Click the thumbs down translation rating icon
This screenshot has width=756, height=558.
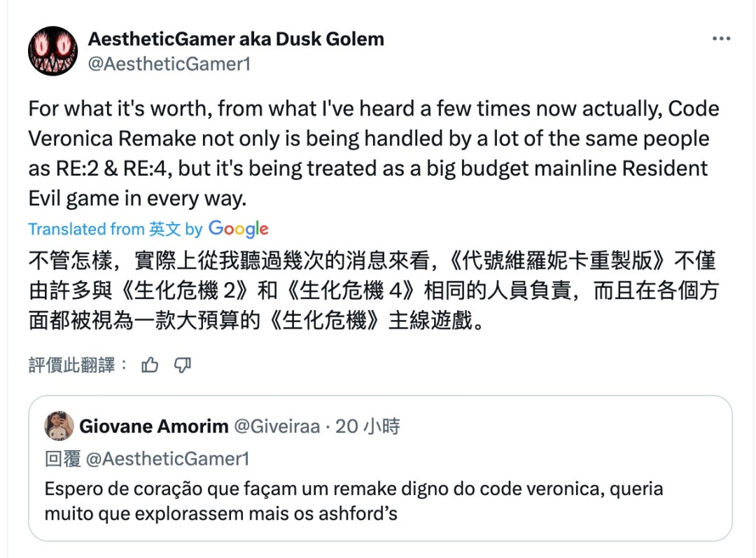(182, 365)
